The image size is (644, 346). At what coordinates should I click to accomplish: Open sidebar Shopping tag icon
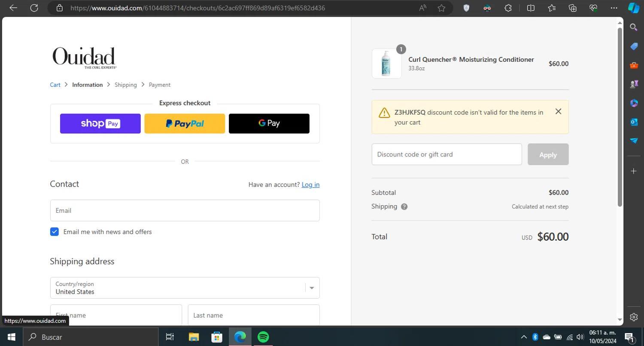pyautogui.click(x=634, y=46)
